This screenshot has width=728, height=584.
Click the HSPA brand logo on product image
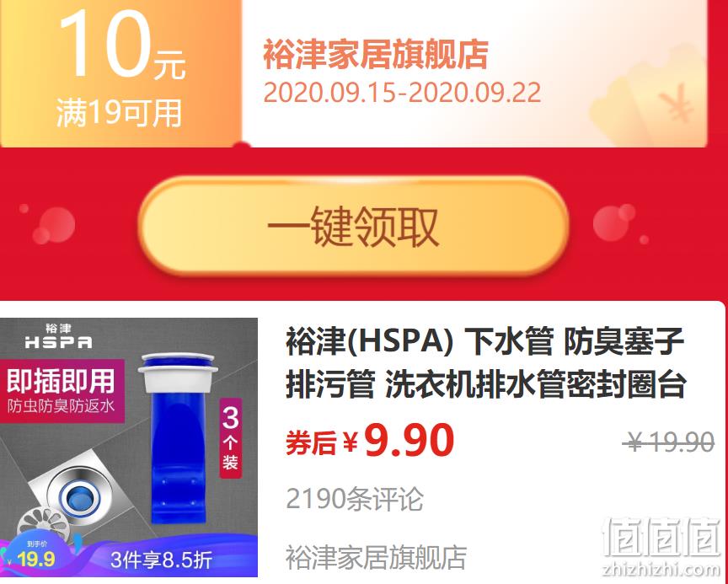coord(58,336)
